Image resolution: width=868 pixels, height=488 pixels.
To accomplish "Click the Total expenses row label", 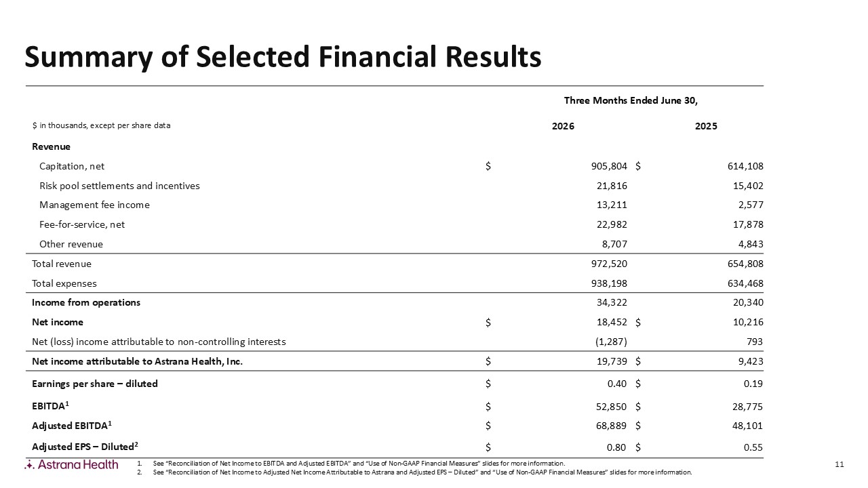I will 64,283.
